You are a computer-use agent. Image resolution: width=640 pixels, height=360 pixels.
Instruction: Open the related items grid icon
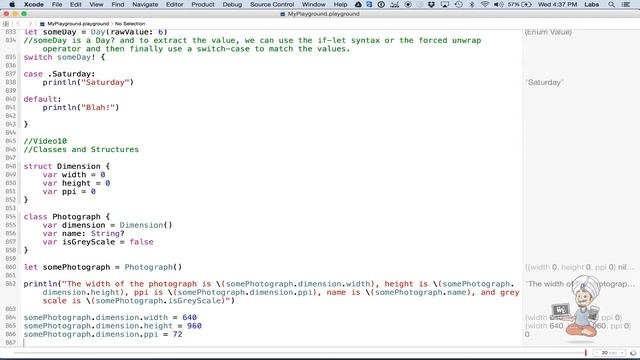[6, 24]
